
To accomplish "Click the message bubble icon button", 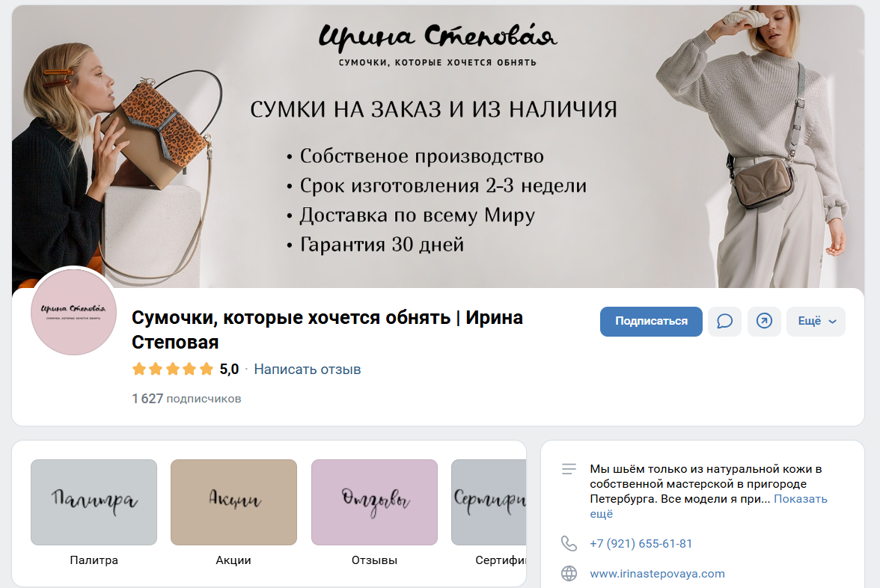I will (x=724, y=321).
